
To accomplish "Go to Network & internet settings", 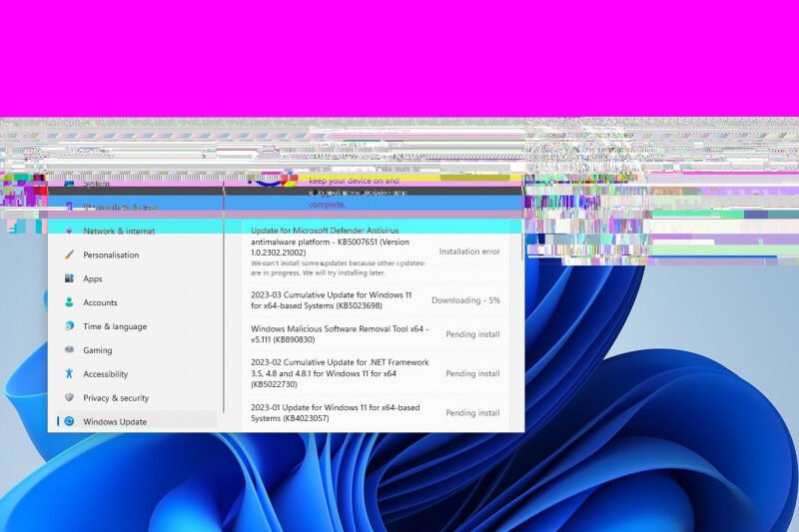I will [119, 232].
